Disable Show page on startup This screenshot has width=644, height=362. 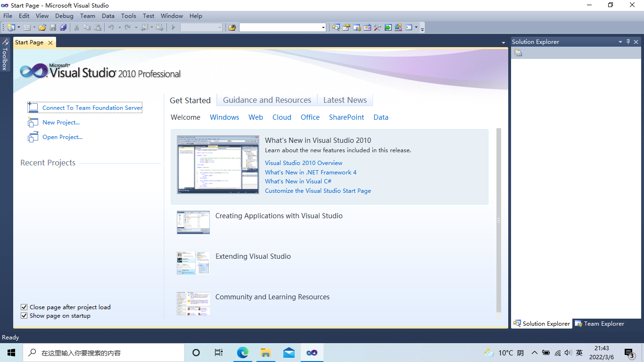click(x=24, y=315)
